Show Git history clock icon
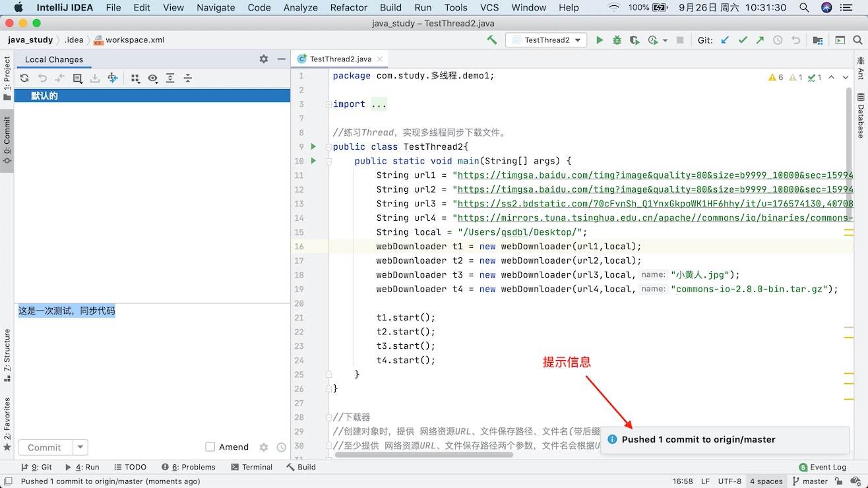The height and width of the screenshot is (488, 868). coord(778,40)
